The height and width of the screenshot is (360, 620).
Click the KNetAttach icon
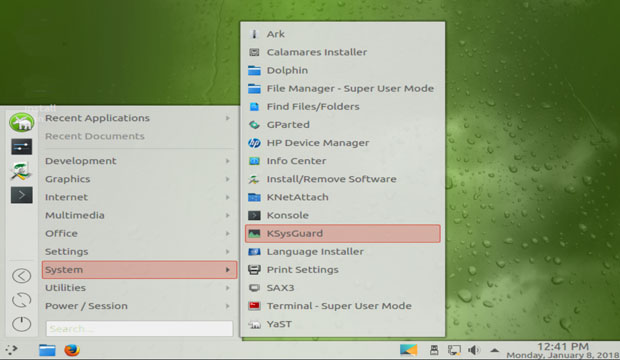(254, 197)
